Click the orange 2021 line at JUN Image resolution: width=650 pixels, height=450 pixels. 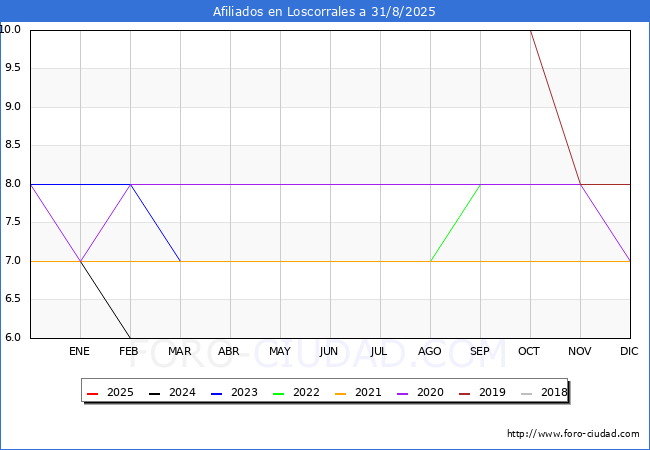coord(330,261)
